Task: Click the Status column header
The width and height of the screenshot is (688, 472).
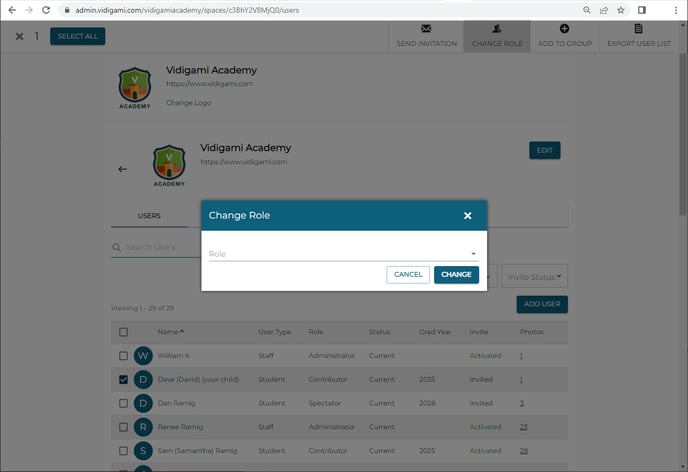Action: [380, 332]
